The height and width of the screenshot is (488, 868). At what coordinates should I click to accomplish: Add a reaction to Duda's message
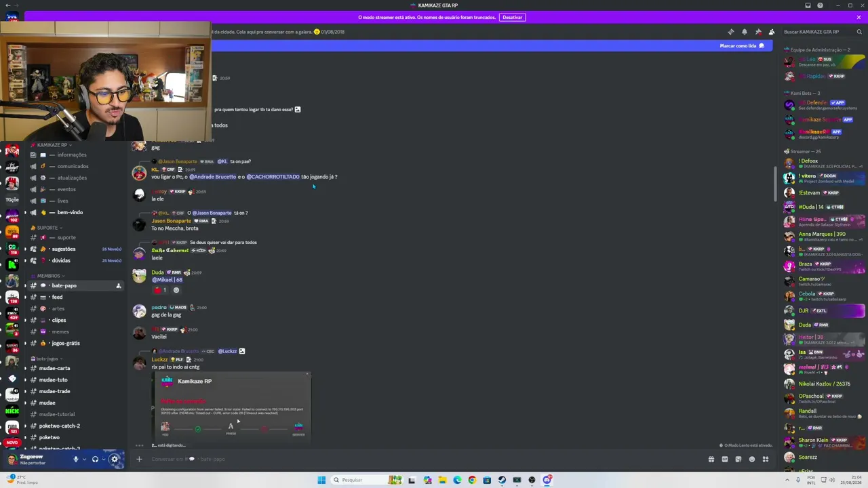pyautogui.click(x=176, y=290)
